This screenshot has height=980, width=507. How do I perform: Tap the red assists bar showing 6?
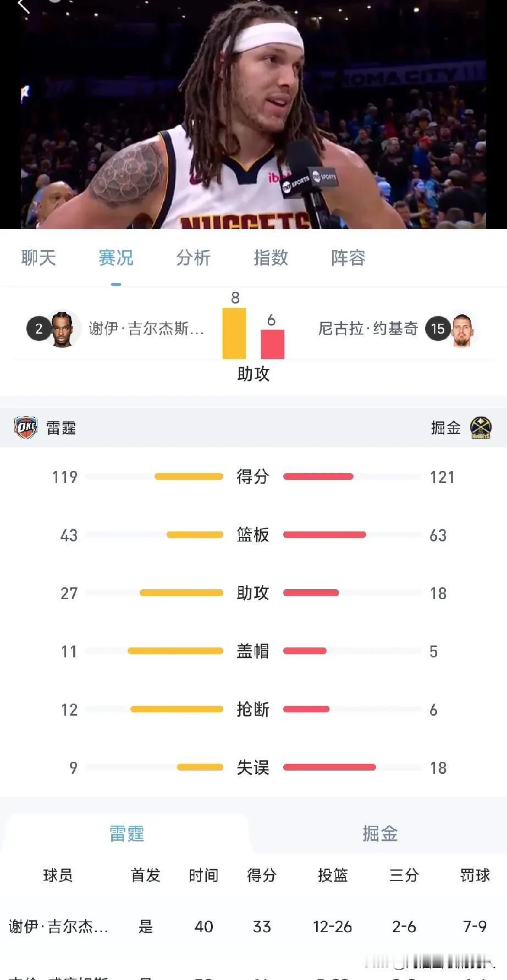tap(272, 344)
